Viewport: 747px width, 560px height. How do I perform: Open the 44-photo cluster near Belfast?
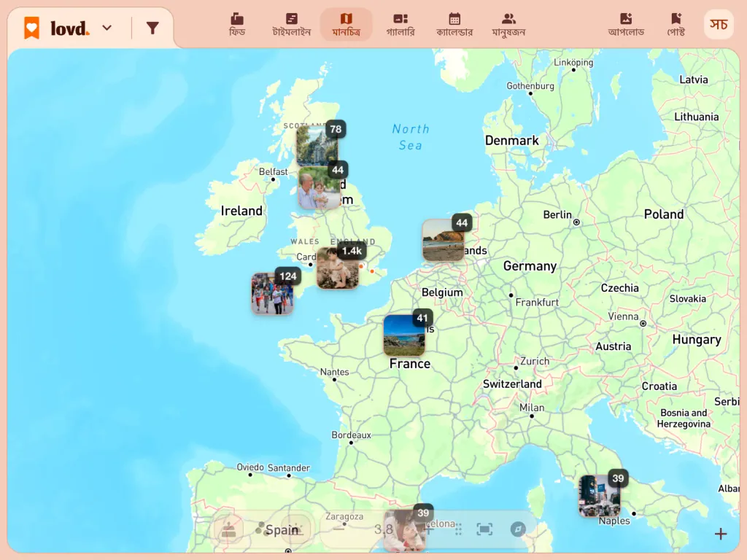[x=320, y=187]
